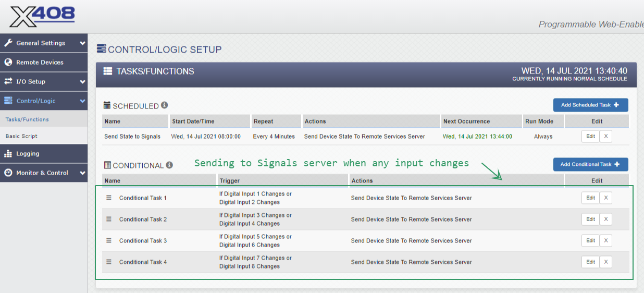Remove Conditional Task 3 using X button
The image size is (644, 293).
[605, 241]
